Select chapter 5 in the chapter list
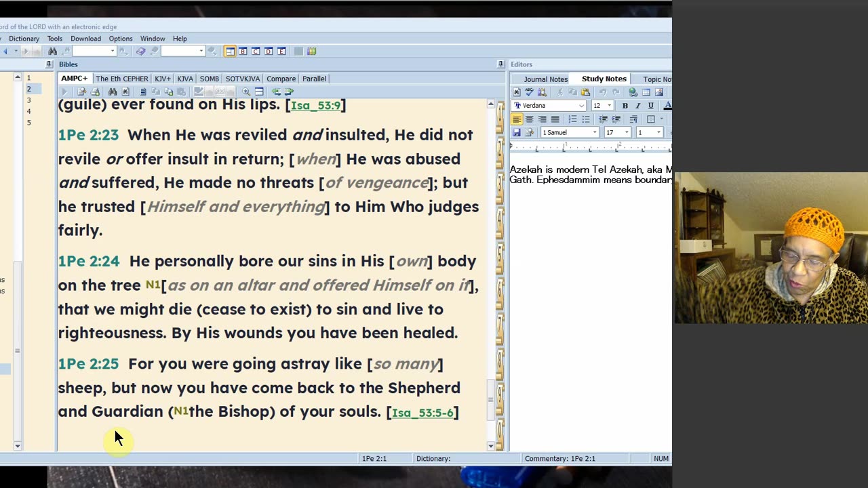Screen dimensions: 868x488 click(x=28, y=123)
